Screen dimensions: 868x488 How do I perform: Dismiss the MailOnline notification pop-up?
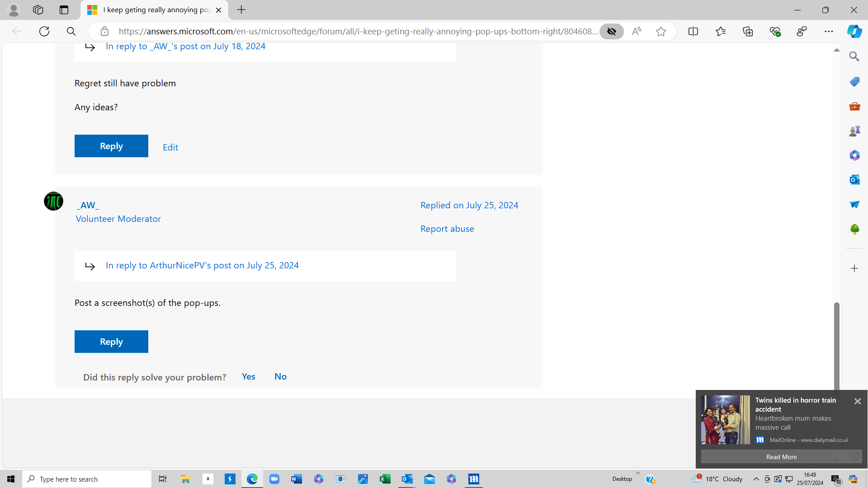click(858, 401)
